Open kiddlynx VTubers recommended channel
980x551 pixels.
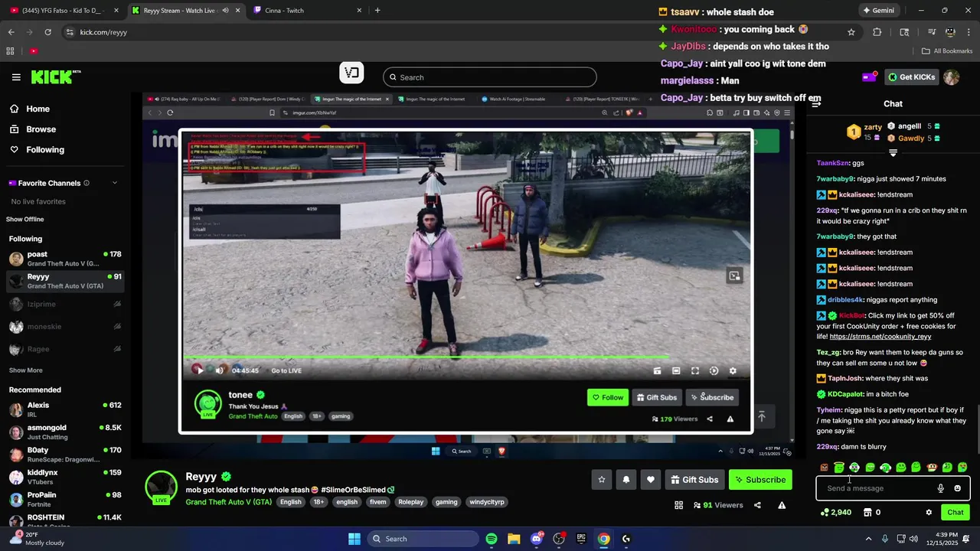(x=65, y=478)
